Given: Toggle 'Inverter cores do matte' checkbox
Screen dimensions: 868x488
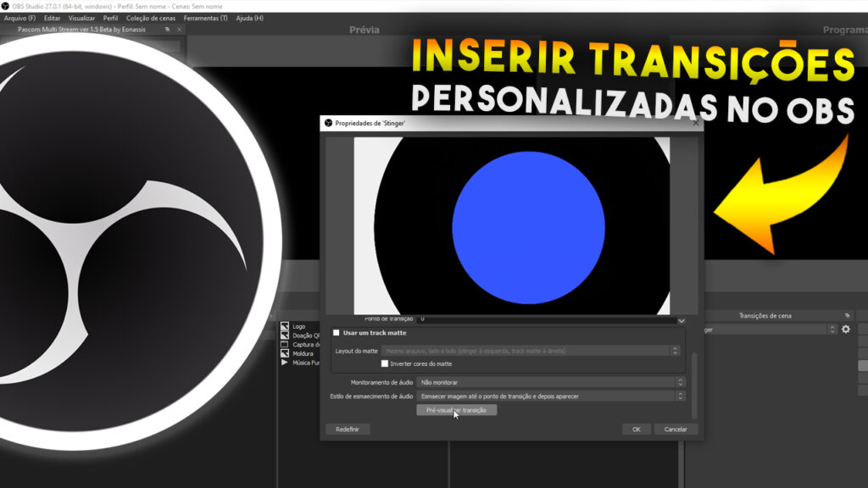Looking at the screenshot, I should [385, 363].
